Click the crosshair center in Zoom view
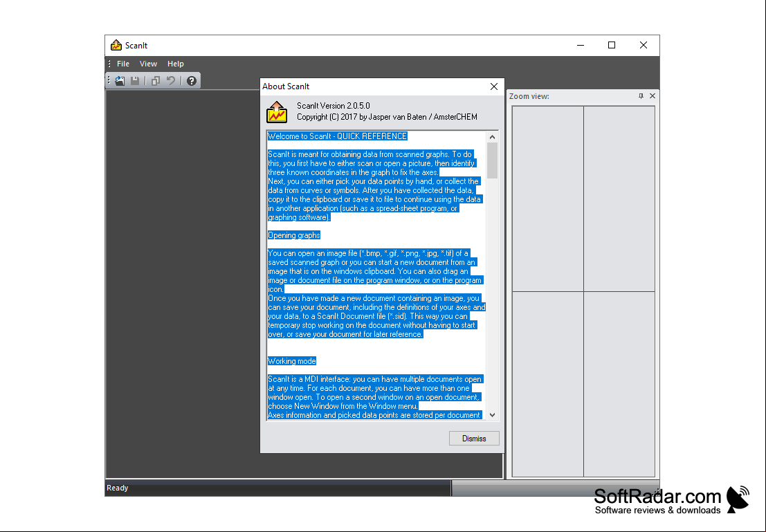 (583, 292)
